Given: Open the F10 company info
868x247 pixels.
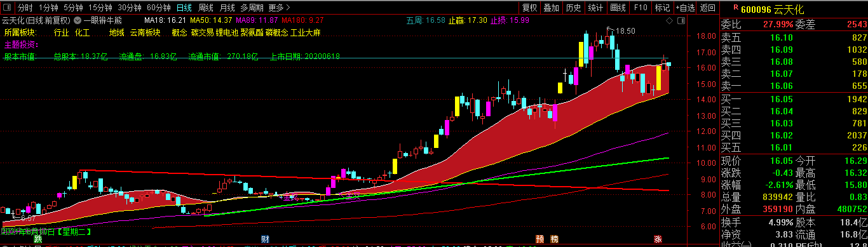Looking at the screenshot, I should pos(640,8).
